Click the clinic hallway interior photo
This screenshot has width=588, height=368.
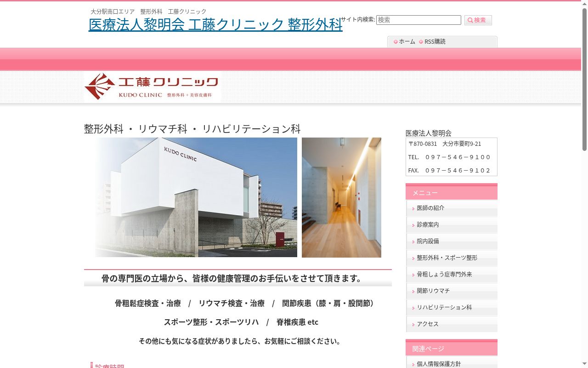(341, 197)
